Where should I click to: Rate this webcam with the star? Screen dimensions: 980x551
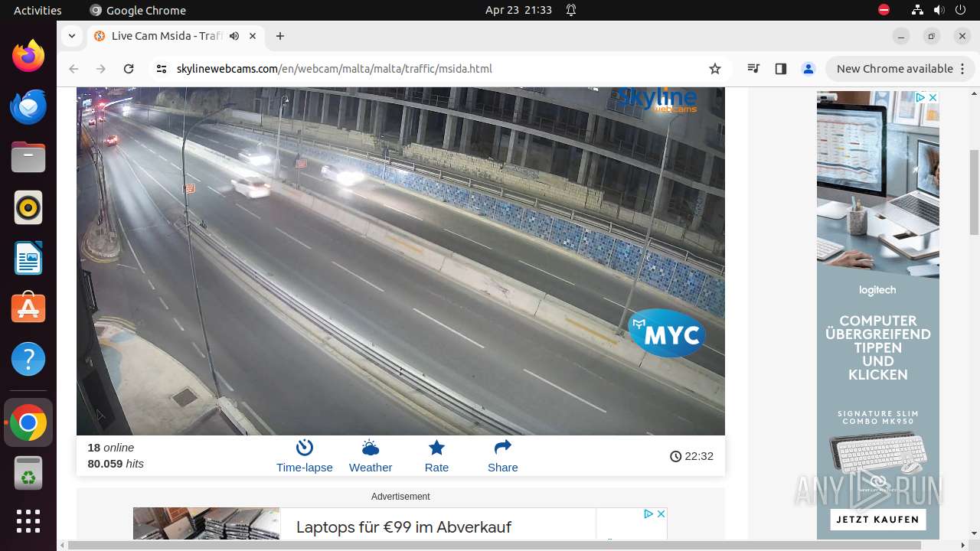436,456
